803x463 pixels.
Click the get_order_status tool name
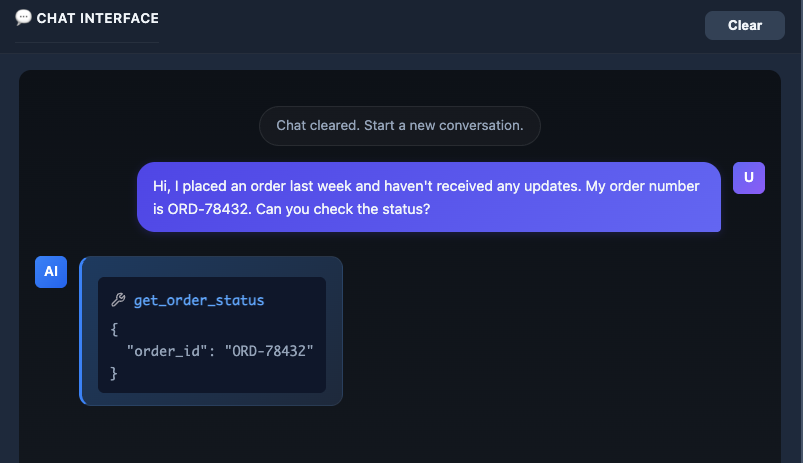pos(199,300)
